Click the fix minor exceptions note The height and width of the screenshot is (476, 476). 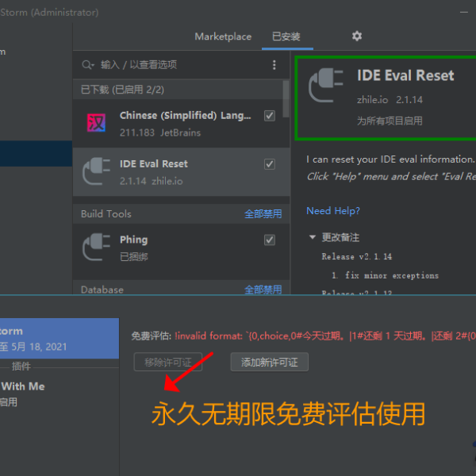(x=392, y=275)
